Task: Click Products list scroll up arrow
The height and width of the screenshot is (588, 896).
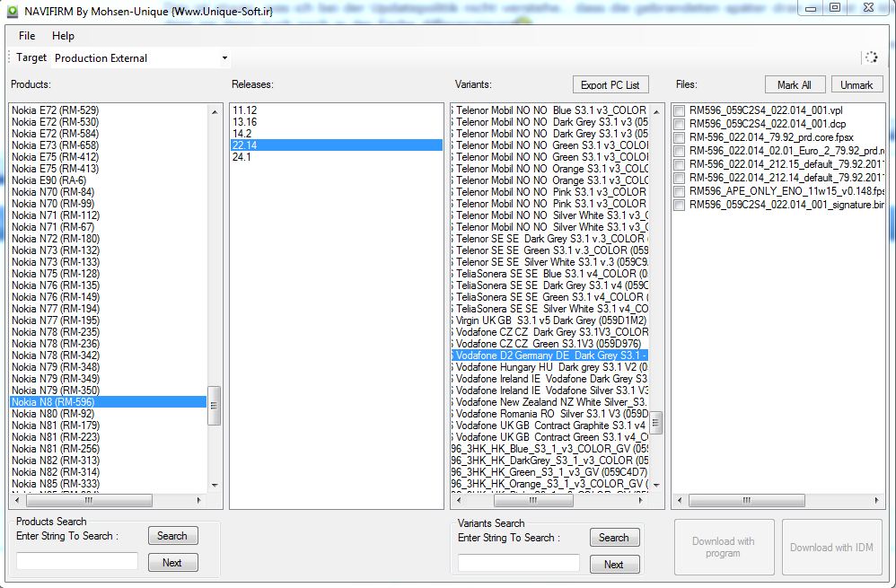Action: 215,111
